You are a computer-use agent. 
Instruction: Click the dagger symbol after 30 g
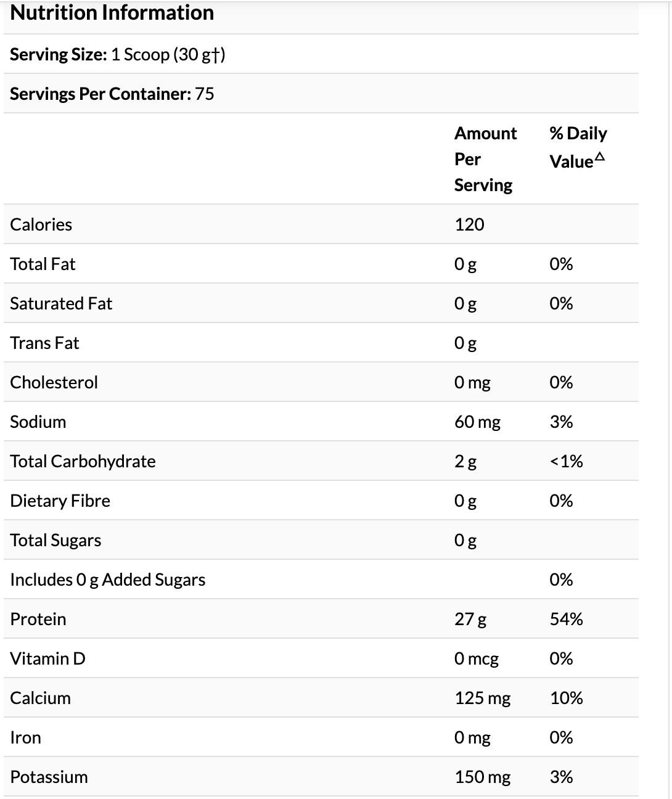215,55
